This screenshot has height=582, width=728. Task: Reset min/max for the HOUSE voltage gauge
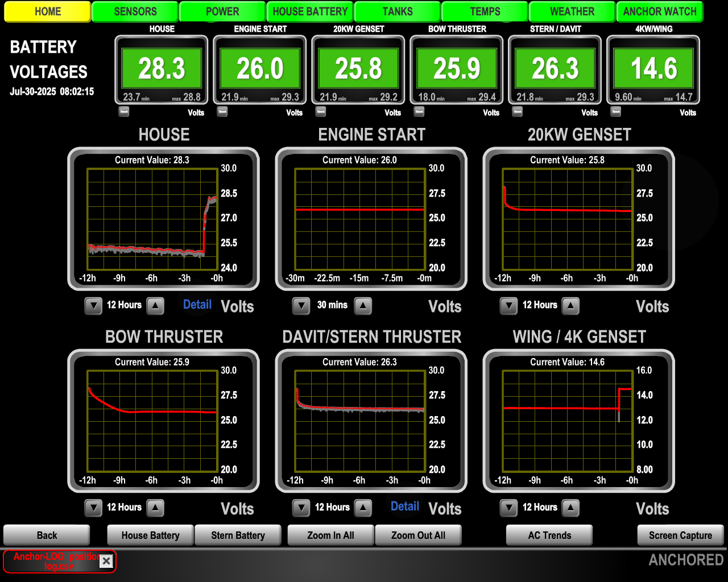pos(123,111)
